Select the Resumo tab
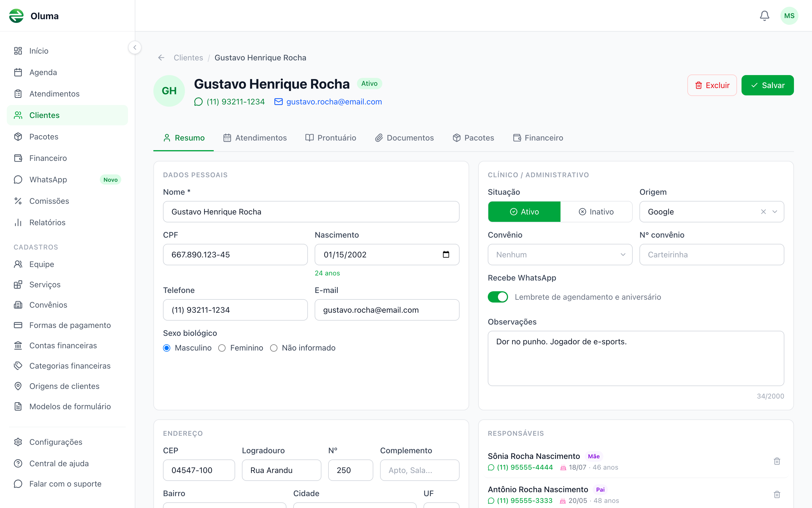The height and width of the screenshot is (508, 812). tap(184, 138)
